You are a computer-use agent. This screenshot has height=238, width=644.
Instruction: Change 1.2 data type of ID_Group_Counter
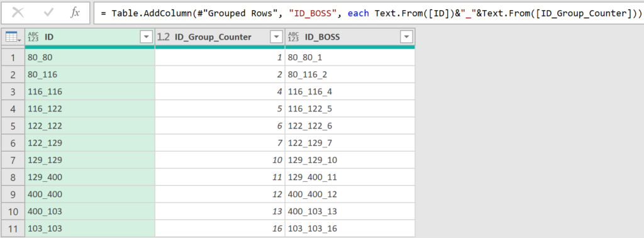point(164,37)
